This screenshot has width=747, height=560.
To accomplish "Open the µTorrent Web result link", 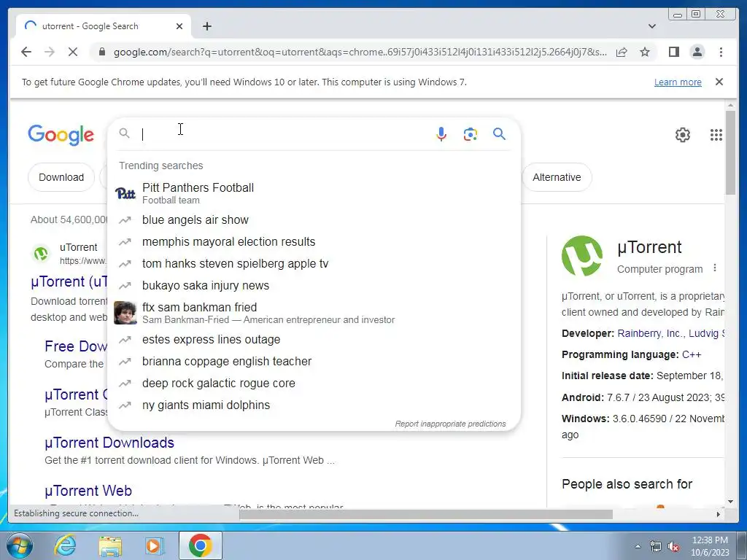I will coord(88,491).
